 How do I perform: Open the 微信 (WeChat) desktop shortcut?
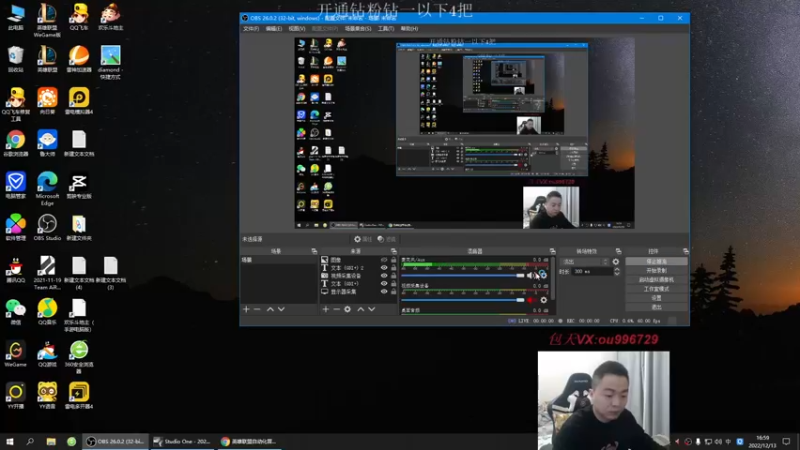[x=15, y=311]
